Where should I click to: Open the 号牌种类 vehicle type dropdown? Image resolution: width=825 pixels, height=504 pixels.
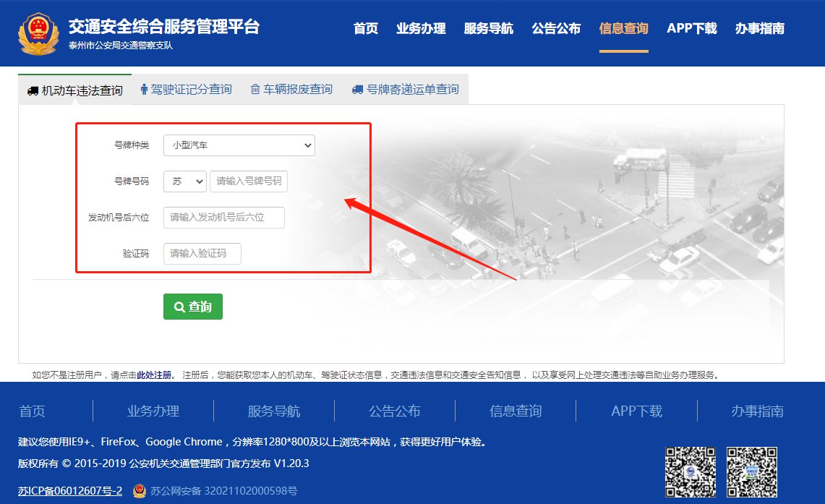pos(239,145)
